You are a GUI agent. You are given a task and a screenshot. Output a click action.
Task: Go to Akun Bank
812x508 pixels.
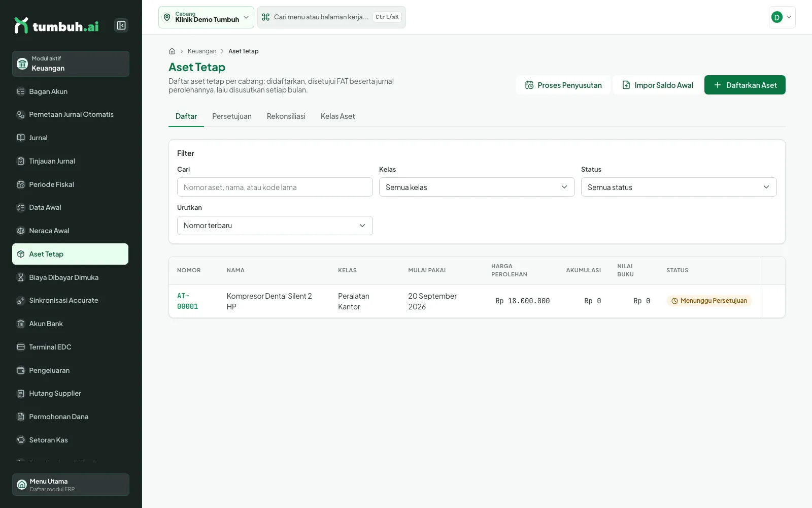pyautogui.click(x=70, y=324)
